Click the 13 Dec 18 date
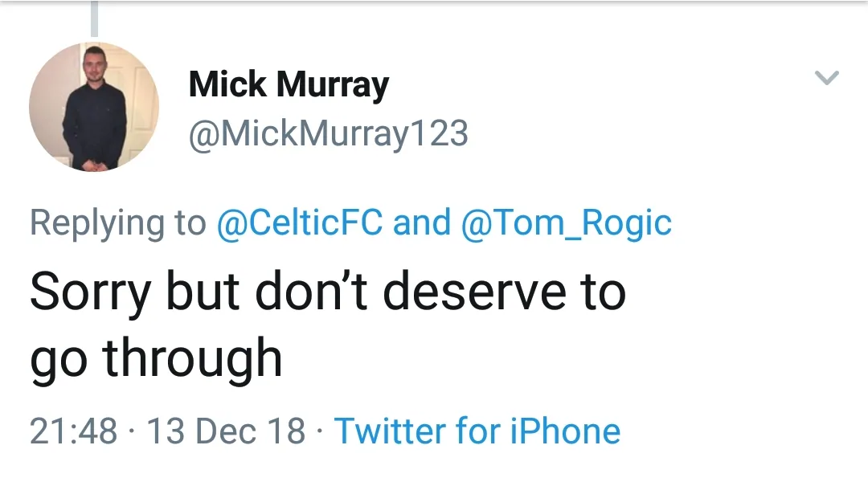This screenshot has height=482, width=868. point(226,431)
